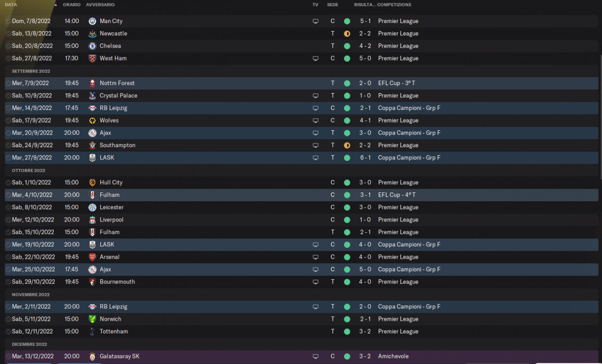The width and height of the screenshot is (602, 364).
Task: Click the ORARIO column header
Action: tap(71, 5)
